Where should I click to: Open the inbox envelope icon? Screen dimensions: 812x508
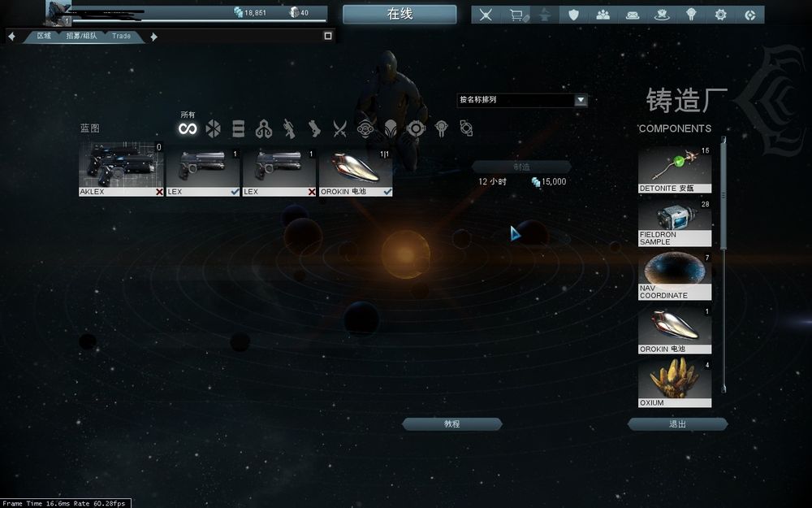[x=633, y=15]
